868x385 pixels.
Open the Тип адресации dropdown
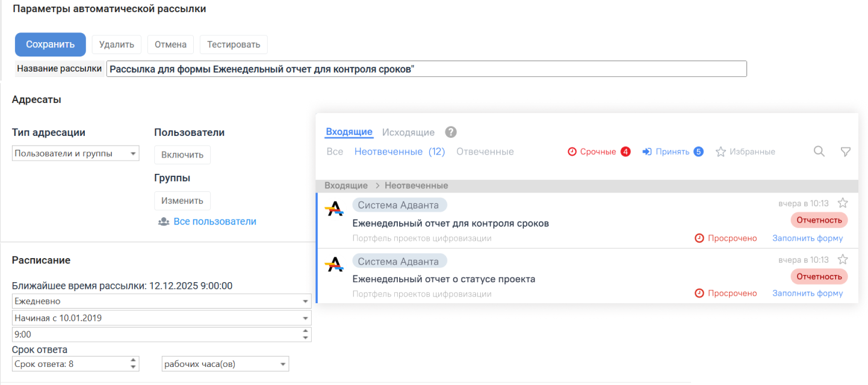click(75, 153)
